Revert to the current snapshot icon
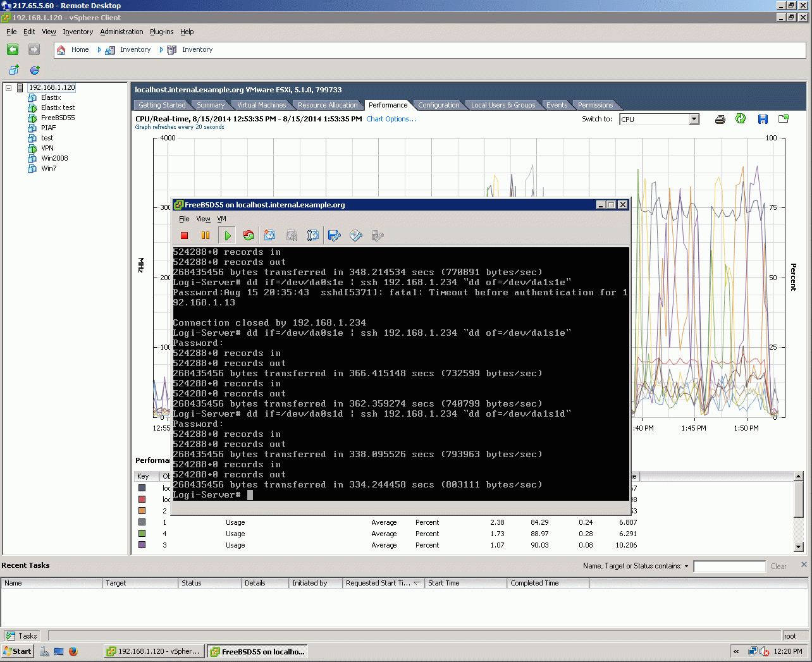 [292, 236]
